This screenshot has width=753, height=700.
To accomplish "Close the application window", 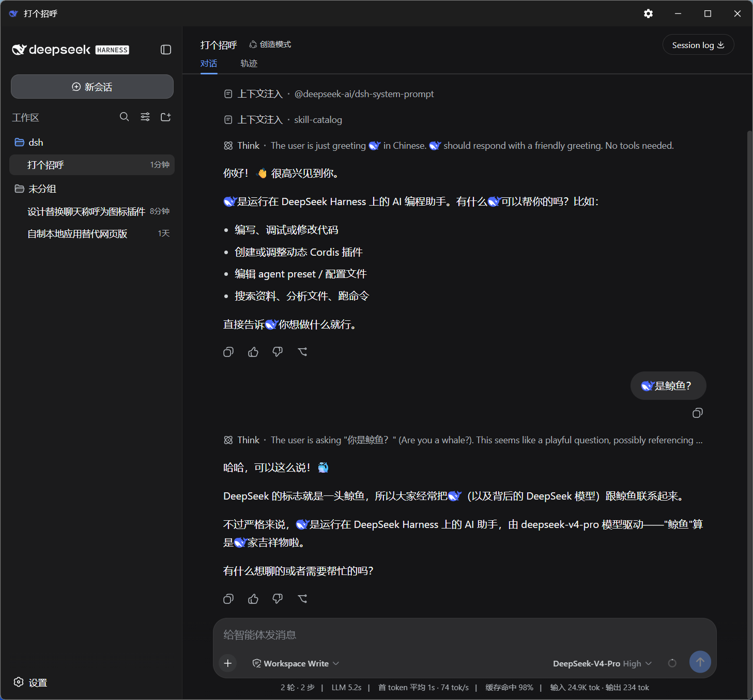I will [x=737, y=13].
